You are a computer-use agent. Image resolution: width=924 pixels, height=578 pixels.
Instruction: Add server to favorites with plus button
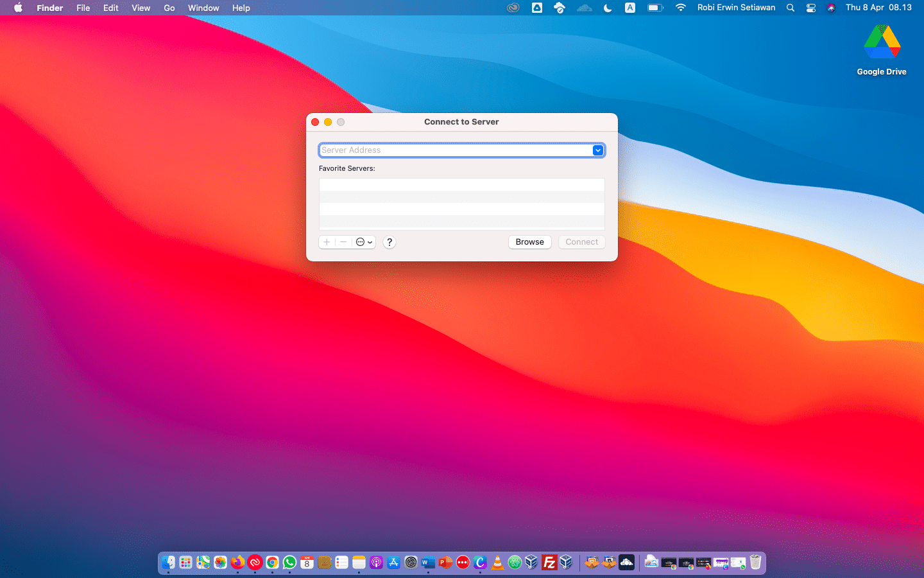pos(327,242)
